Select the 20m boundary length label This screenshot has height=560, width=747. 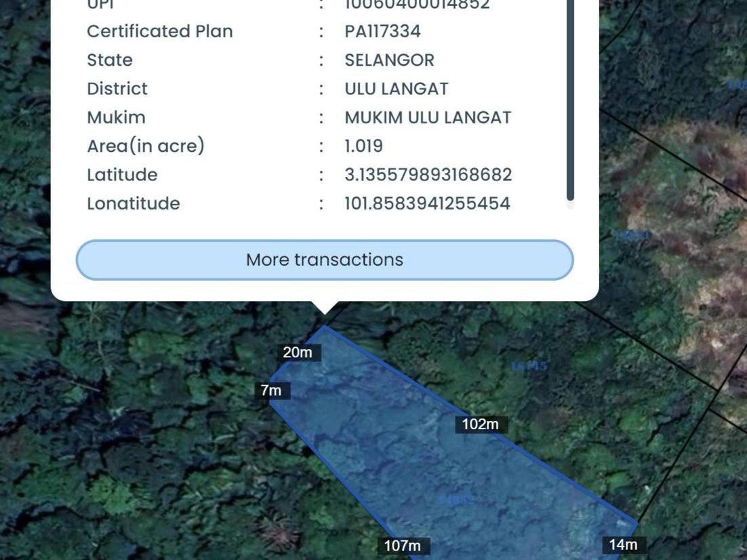(x=298, y=353)
